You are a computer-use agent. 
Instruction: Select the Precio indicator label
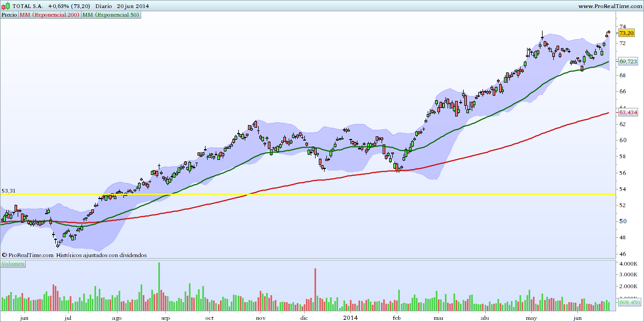click(x=9, y=15)
